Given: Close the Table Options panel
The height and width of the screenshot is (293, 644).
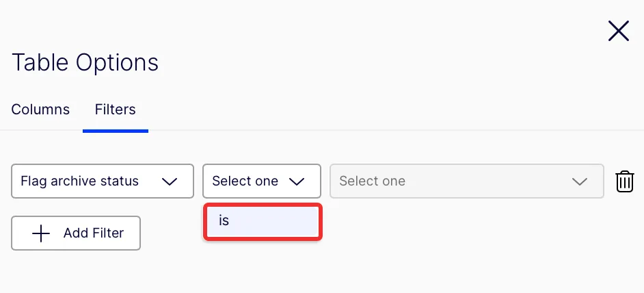Looking at the screenshot, I should pyautogui.click(x=618, y=31).
